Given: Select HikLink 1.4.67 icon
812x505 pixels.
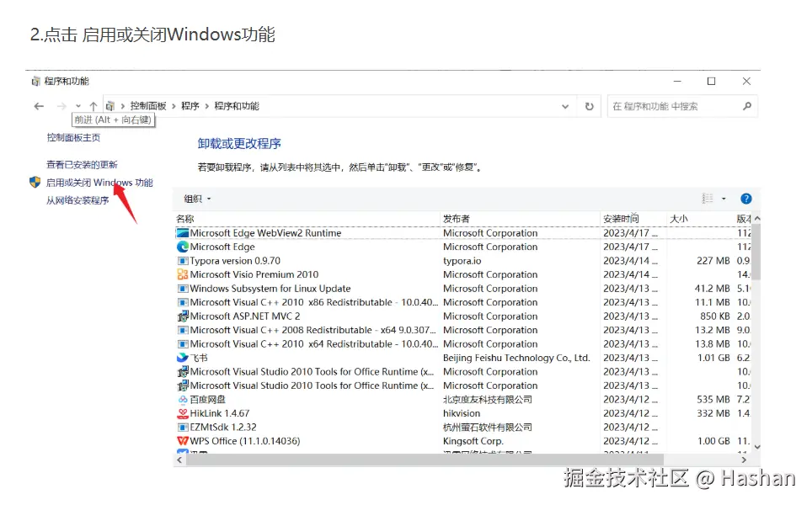Looking at the screenshot, I should pyautogui.click(x=182, y=413).
